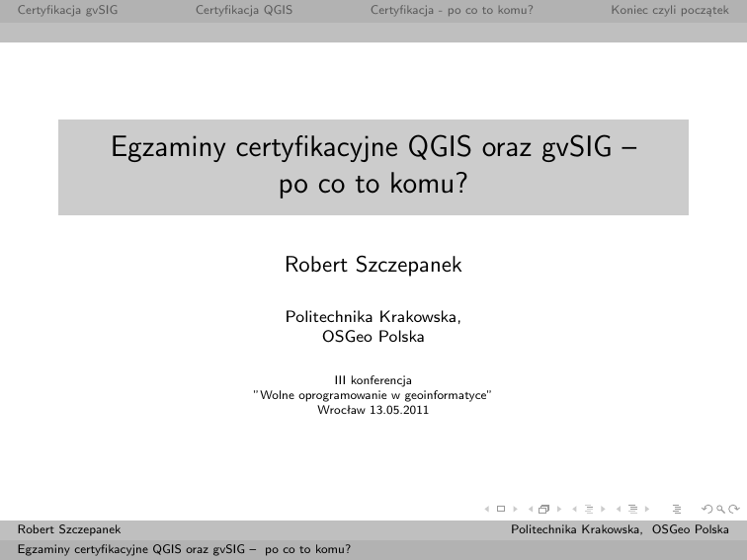The height and width of the screenshot is (560, 747).
Task: Jump to next section arrow
Action: click(x=647, y=510)
